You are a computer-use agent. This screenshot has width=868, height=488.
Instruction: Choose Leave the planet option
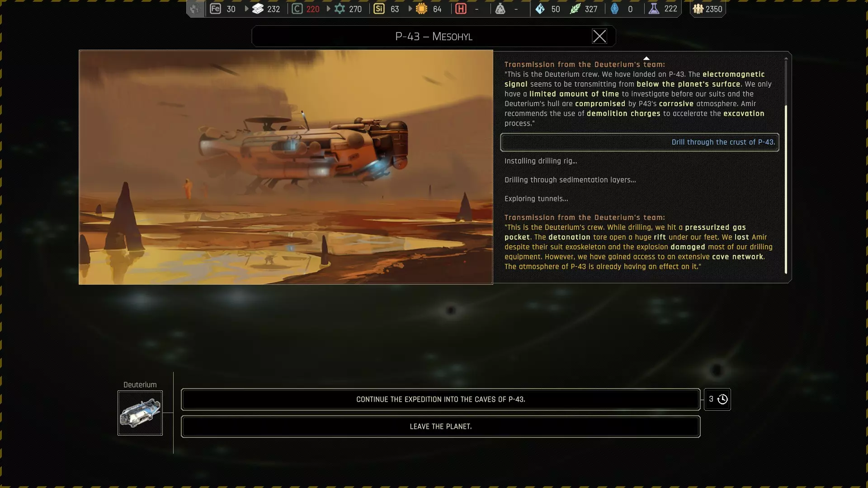(440, 427)
